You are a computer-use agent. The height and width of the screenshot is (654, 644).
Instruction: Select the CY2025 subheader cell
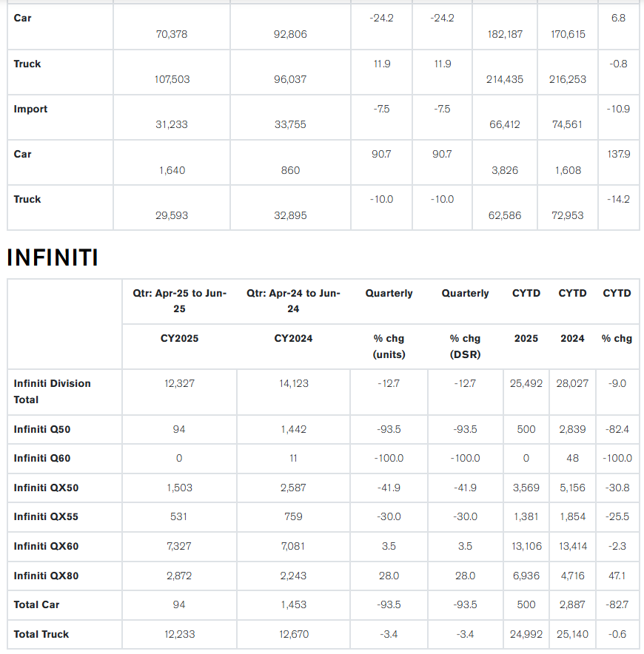tap(179, 338)
